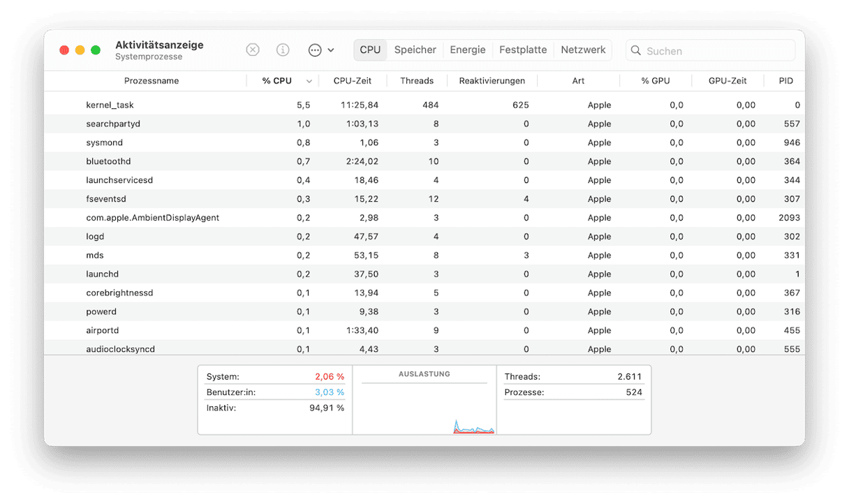Viewport: 849px width, 504px height.
Task: Select the mds process
Action: coord(424,255)
